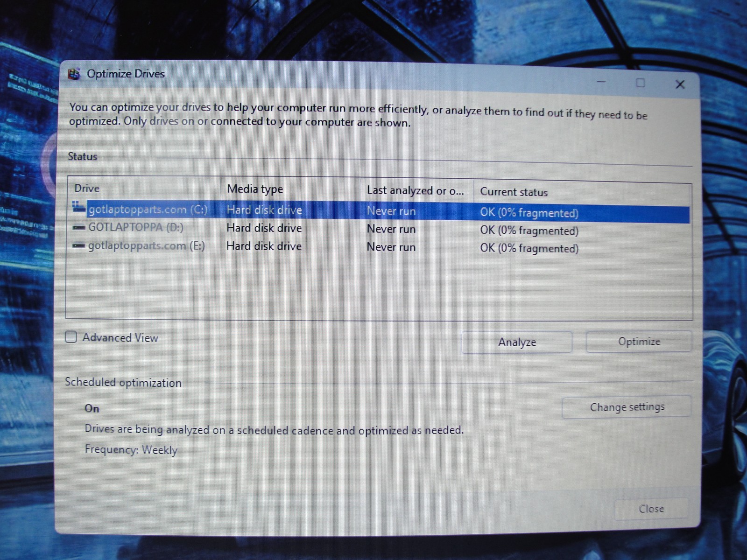Click the Frequency: Weekly text
This screenshot has width=747, height=560.
point(131,450)
